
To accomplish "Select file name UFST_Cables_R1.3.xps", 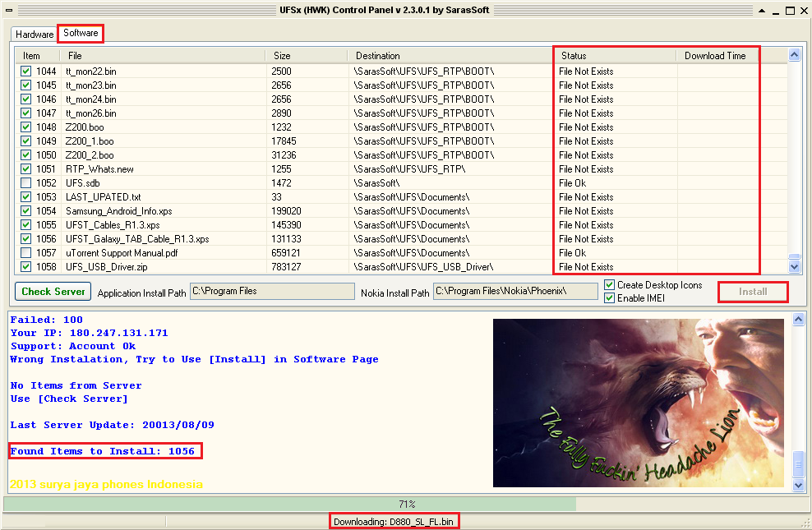I will tap(113, 225).
